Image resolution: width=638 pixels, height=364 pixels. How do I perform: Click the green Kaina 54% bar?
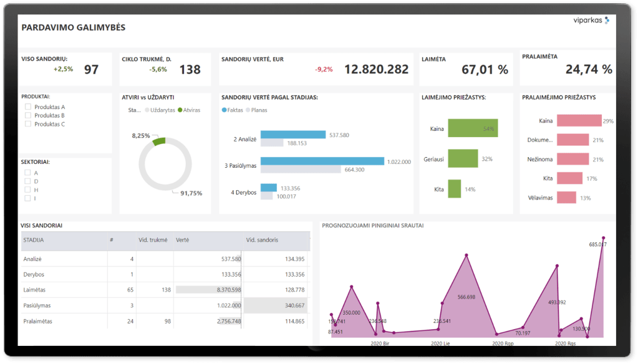point(472,129)
